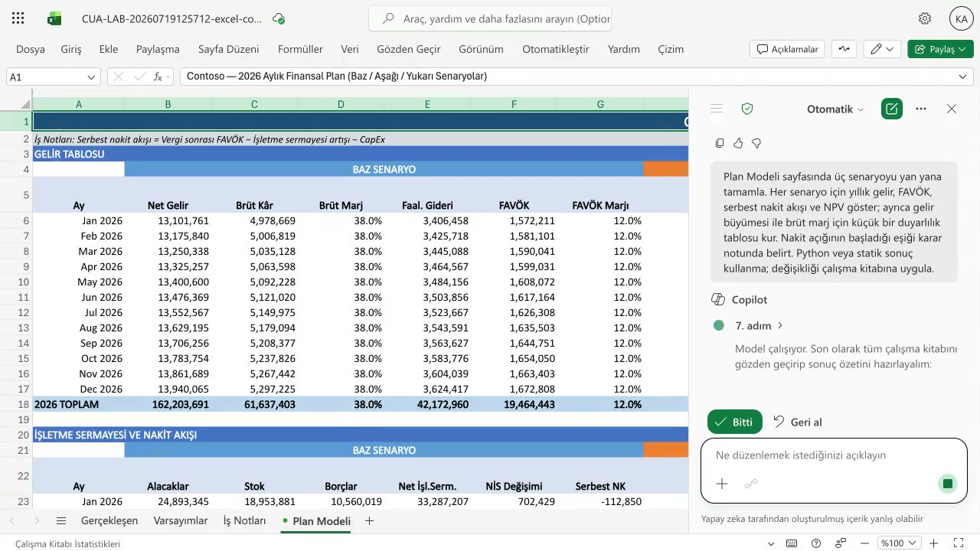Expand the Name Box dropdown
The width and height of the screenshot is (980, 551).
coord(92,77)
